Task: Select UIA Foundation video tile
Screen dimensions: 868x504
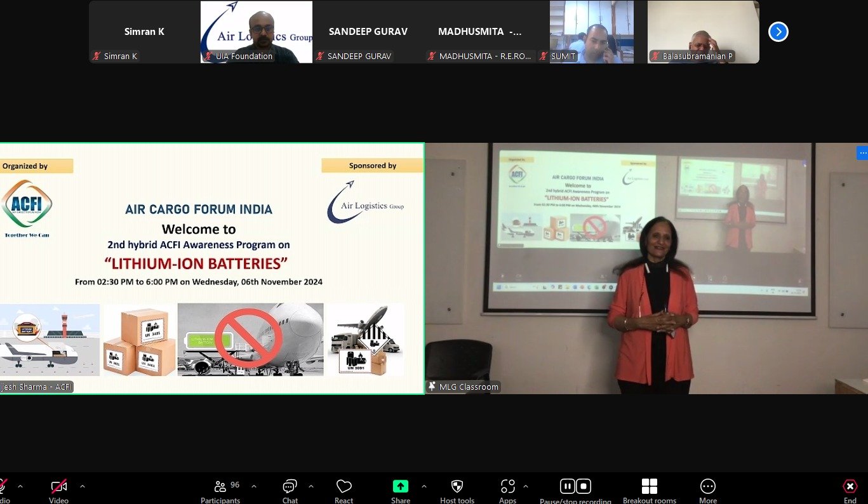Action: [257, 32]
